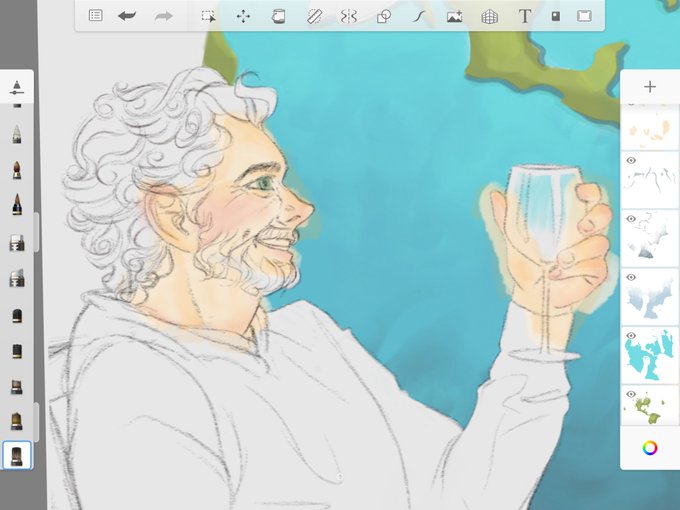
Task: Pick the gray pencil brush
Action: pyautogui.click(x=16, y=134)
